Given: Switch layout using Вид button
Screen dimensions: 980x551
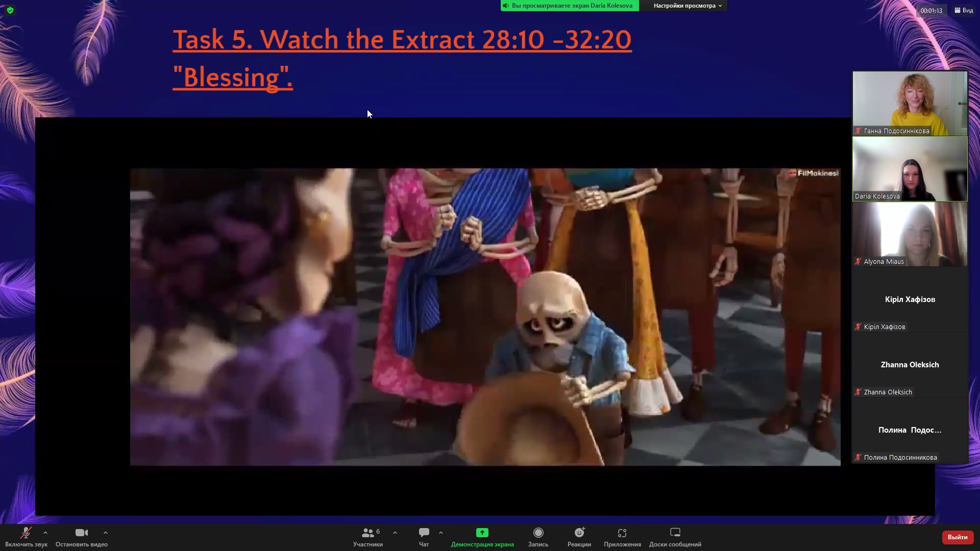Looking at the screenshot, I should [964, 10].
